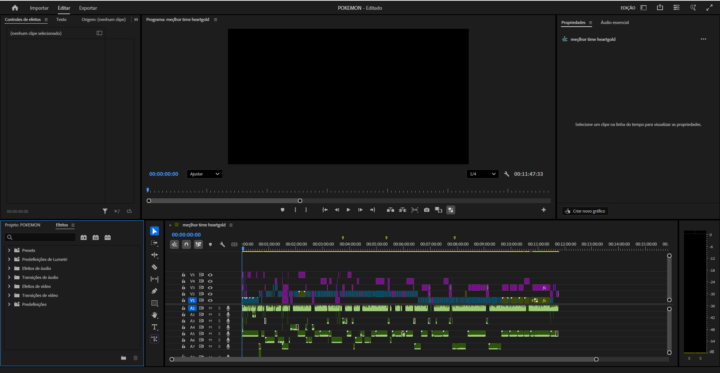Open Áudio essencial tab

coord(615,23)
